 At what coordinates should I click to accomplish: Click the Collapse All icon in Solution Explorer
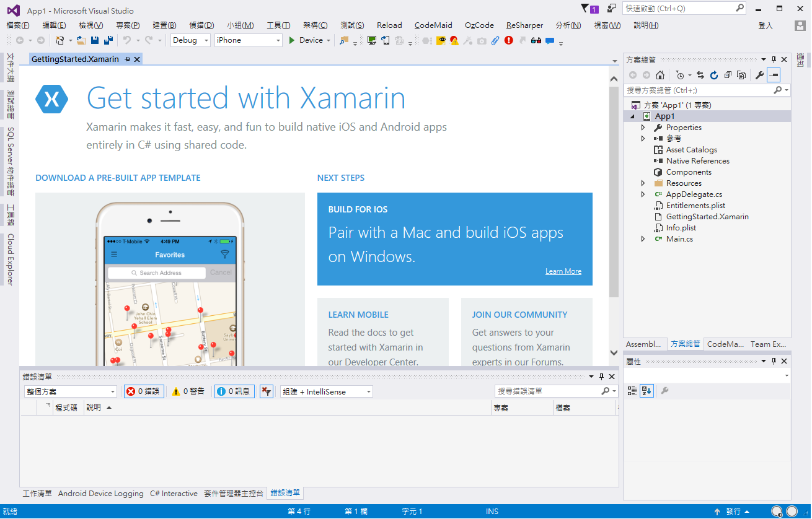[x=728, y=75]
